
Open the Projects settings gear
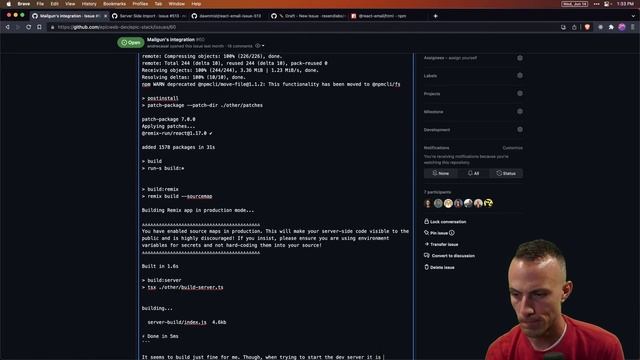[x=520, y=93]
